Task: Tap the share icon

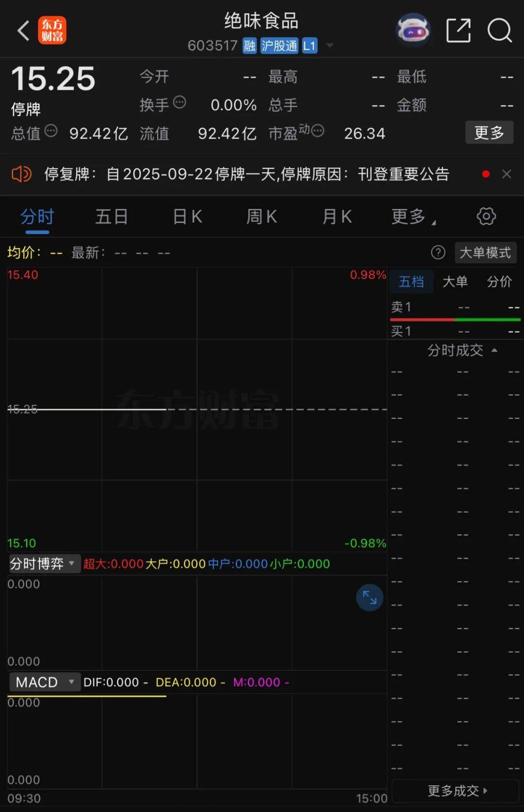Action: pyautogui.click(x=458, y=31)
